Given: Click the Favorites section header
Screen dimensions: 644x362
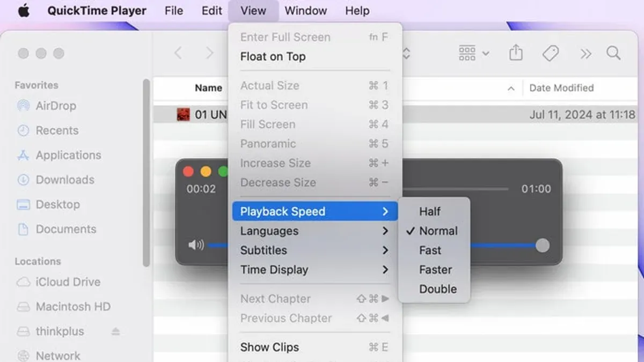Looking at the screenshot, I should click(36, 85).
